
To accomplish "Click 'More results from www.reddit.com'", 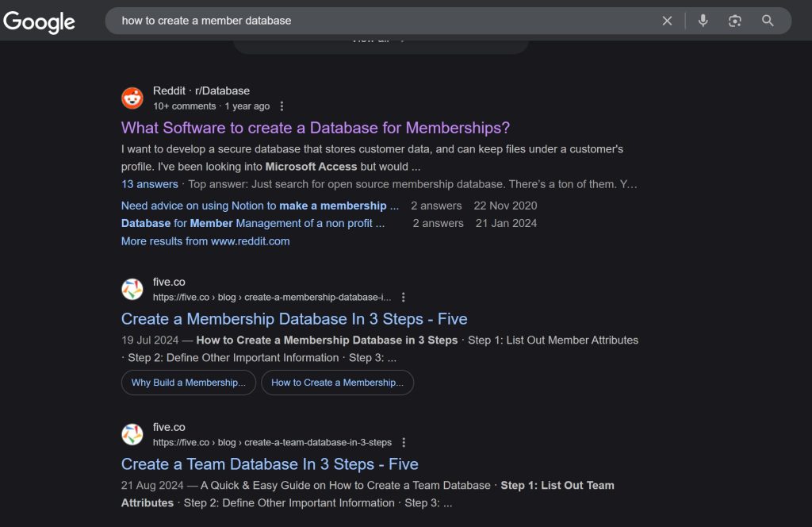I will click(x=205, y=241).
